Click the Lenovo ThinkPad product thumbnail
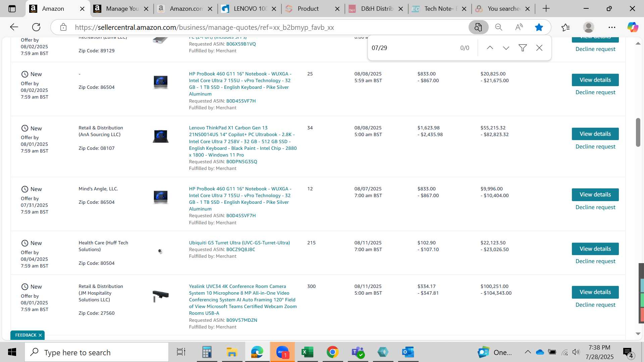 [160, 136]
